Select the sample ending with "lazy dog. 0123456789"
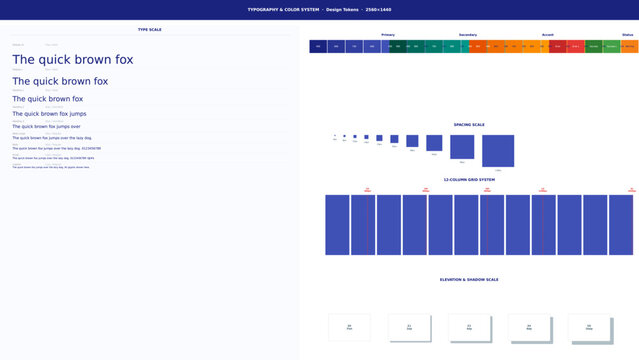Viewport: 639px width, 360px height. [x=57, y=148]
